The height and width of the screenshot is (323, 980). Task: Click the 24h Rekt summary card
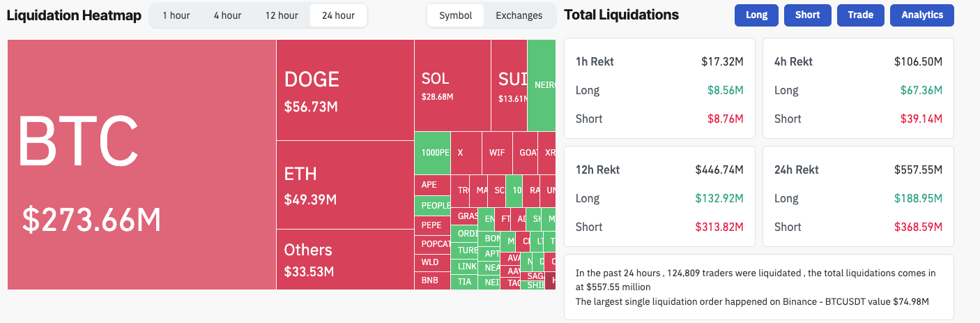857,196
